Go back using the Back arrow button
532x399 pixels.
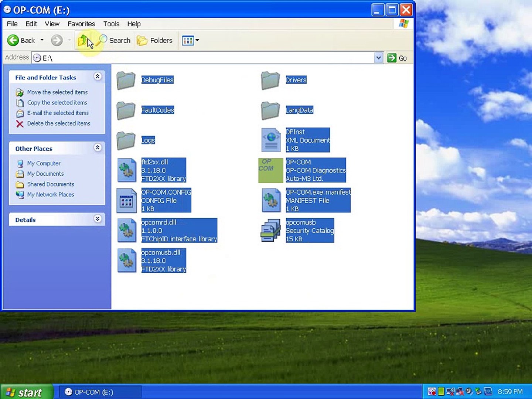pos(21,40)
